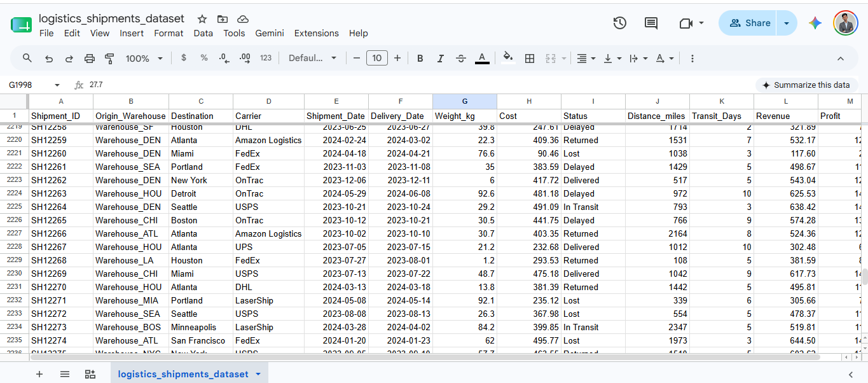This screenshot has width=868, height=383.
Task: Collapse the toolbar with the chevron
Action: pyautogui.click(x=841, y=58)
